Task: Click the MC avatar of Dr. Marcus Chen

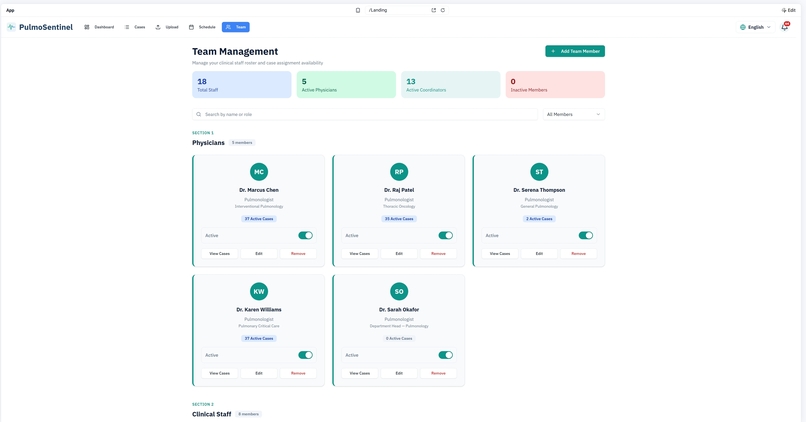Action: click(259, 172)
